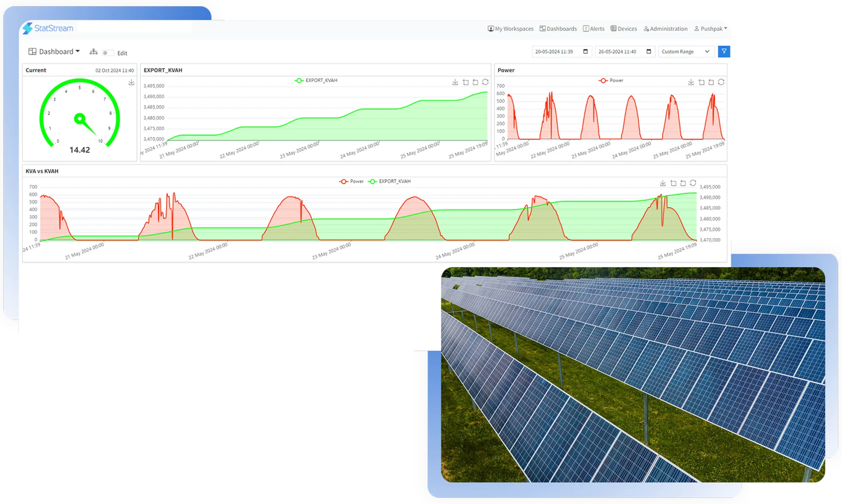Viewport: 842px width, 504px height.
Task: Go to Dashboards in top navigation
Action: click(x=558, y=28)
